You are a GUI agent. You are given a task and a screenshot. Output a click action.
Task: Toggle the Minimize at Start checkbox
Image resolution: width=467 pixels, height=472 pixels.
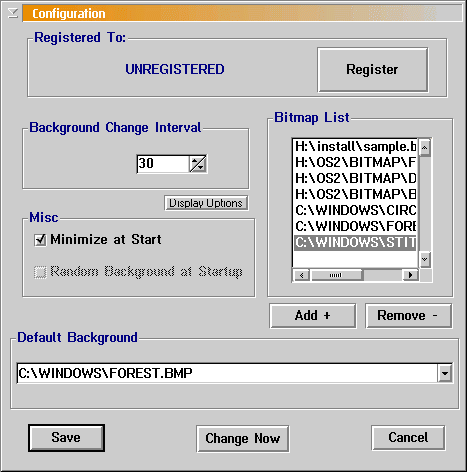coord(40,240)
